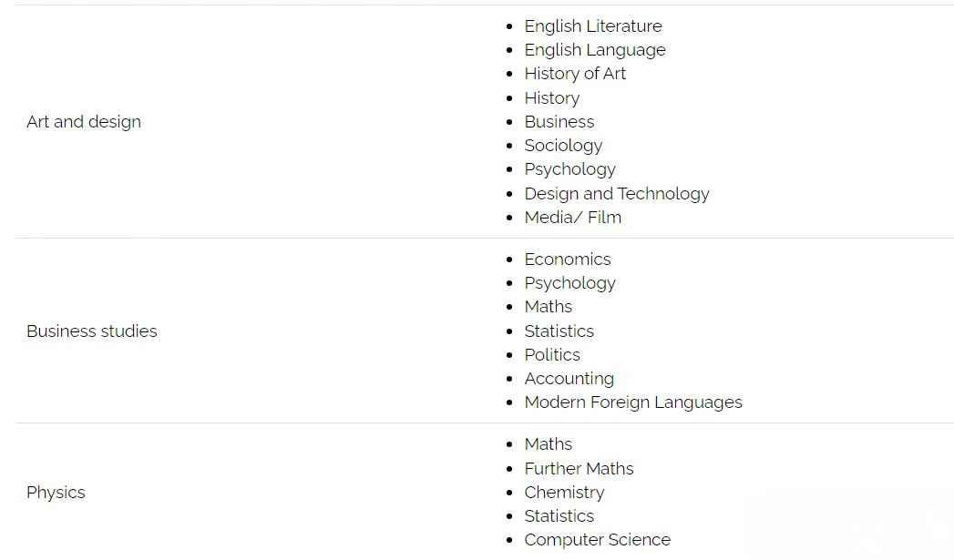Click Psychology under Art and design
The width and height of the screenshot is (954, 560).
tap(569, 169)
